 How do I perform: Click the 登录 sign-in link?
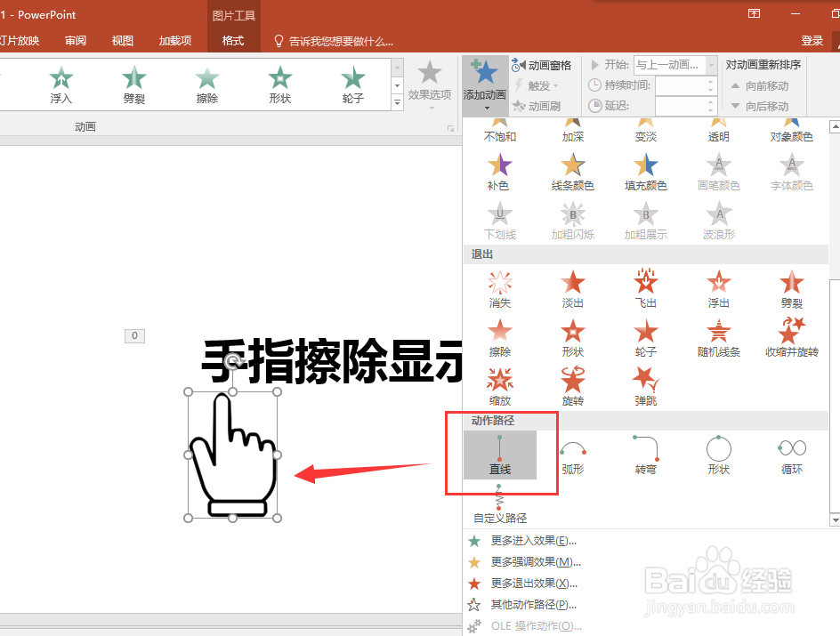click(x=812, y=41)
